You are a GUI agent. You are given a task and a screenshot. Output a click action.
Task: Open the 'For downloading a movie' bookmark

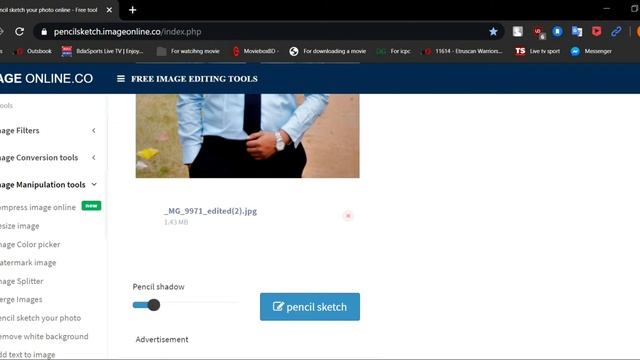(x=328, y=51)
